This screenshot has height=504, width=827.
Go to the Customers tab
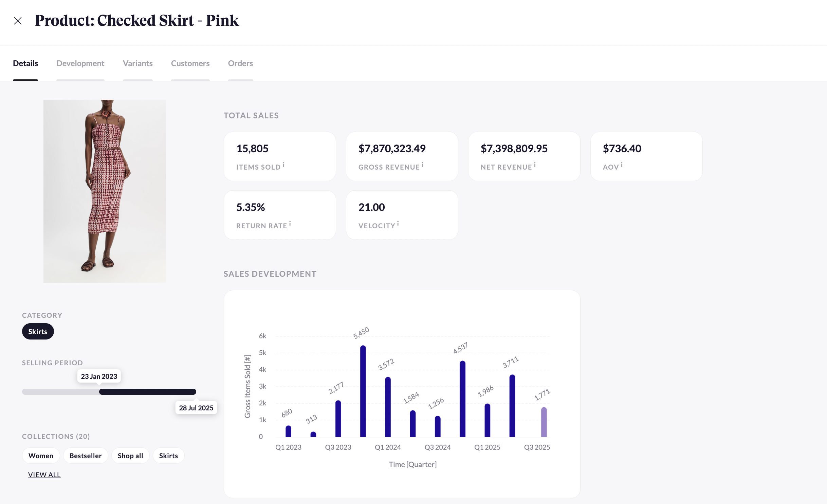coord(190,63)
